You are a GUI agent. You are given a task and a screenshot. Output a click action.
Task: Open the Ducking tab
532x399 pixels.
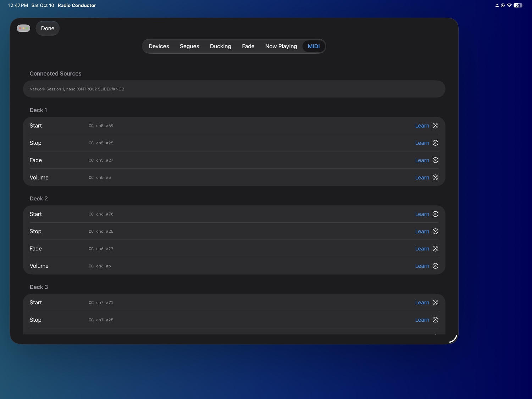point(221,46)
